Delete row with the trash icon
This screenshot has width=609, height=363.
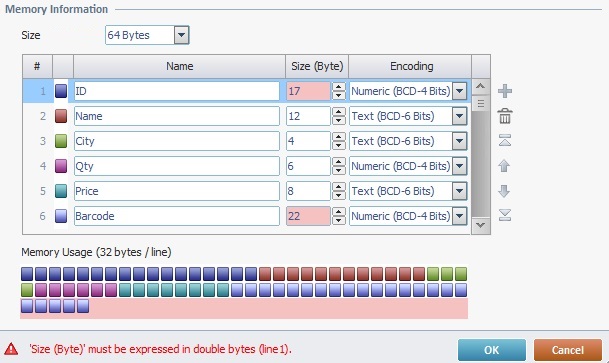click(x=505, y=116)
